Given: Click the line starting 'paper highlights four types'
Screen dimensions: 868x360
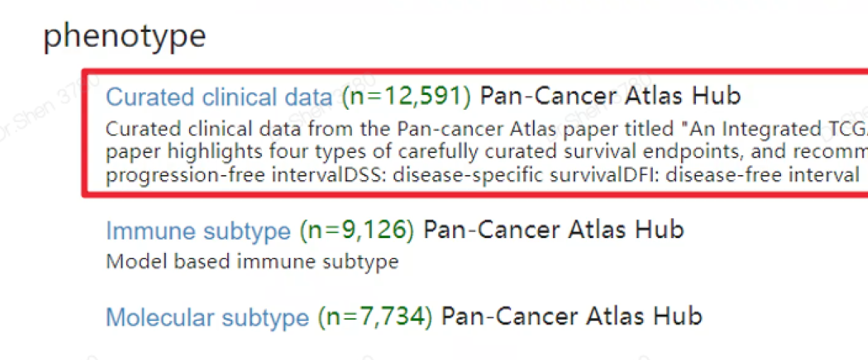Looking at the screenshot, I should 486,152.
